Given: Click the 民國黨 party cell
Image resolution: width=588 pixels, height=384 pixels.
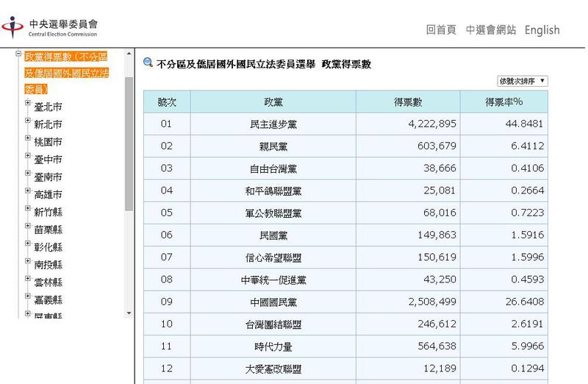Looking at the screenshot, I should pos(273,235).
